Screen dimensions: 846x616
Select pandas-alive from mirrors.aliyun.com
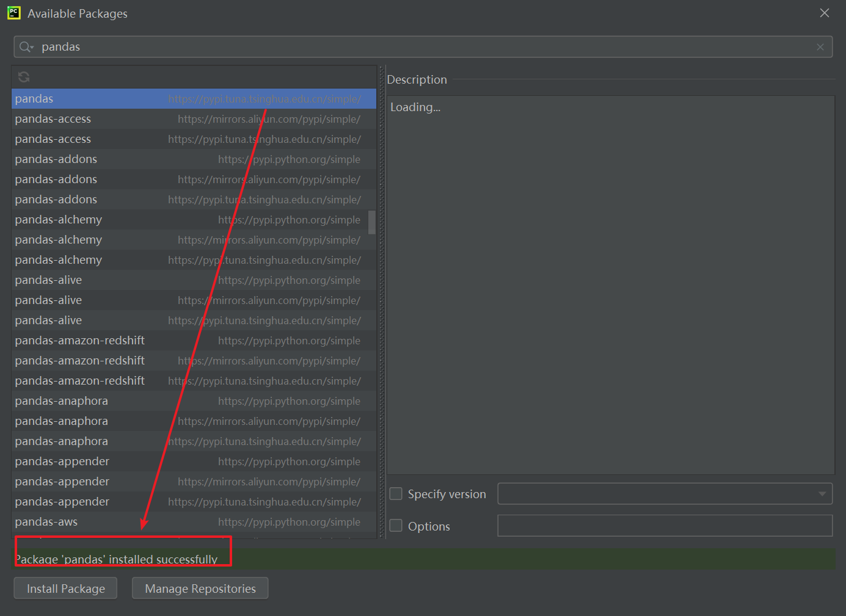pyautogui.click(x=194, y=300)
